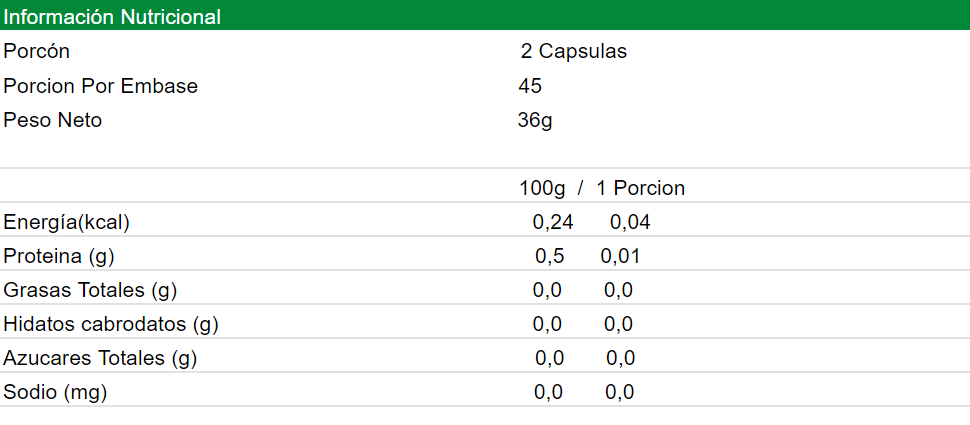Select the Hidatos cabrodatos (g) label
The image size is (970, 425).
[111, 324]
